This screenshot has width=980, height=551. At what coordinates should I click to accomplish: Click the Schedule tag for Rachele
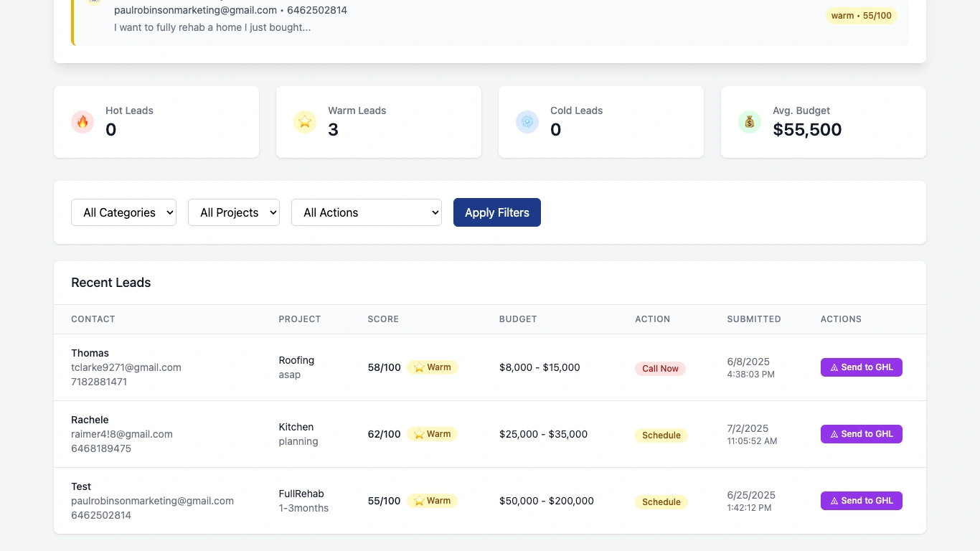coord(661,435)
